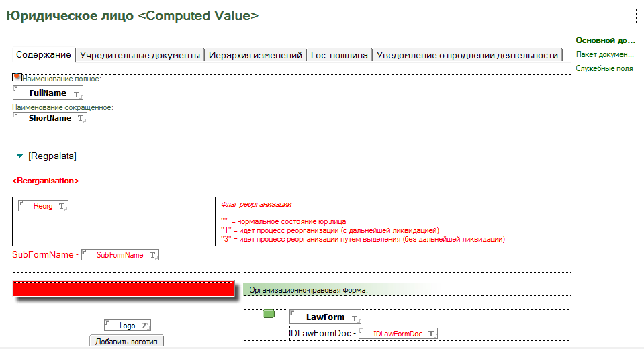This screenshot has width=644, height=349.
Task: Click the 'IDLawFormDoc -' text label
Action: click(323, 333)
